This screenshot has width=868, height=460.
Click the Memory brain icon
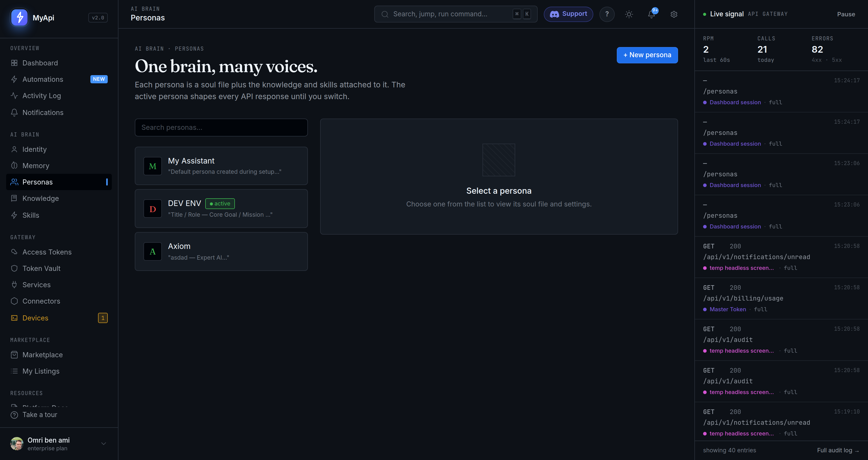click(x=14, y=166)
